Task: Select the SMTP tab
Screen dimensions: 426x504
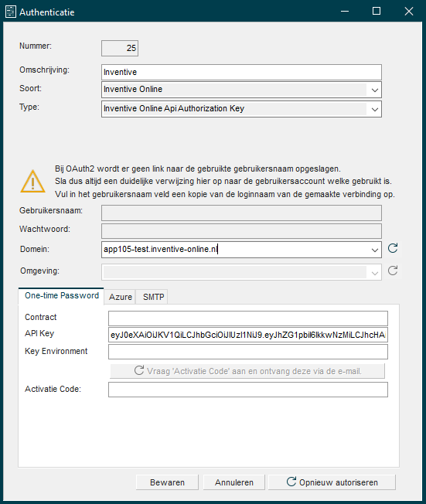Action: 153,297
